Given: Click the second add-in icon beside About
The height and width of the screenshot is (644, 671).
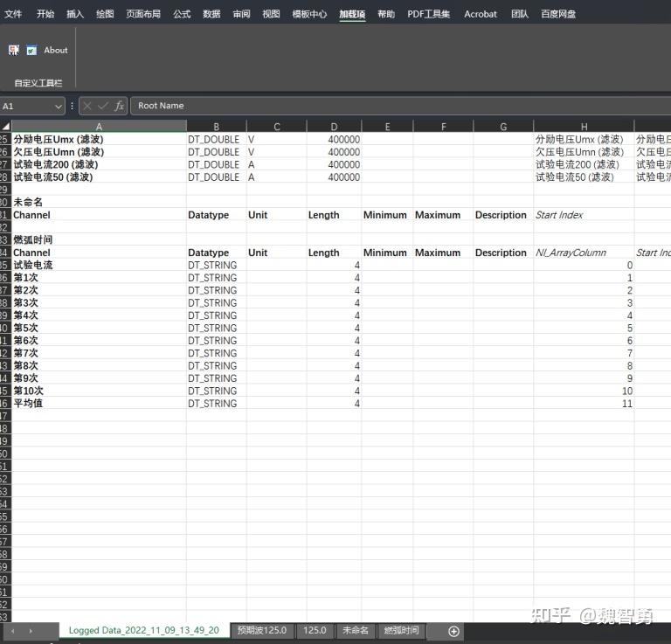Looking at the screenshot, I should 31,50.
